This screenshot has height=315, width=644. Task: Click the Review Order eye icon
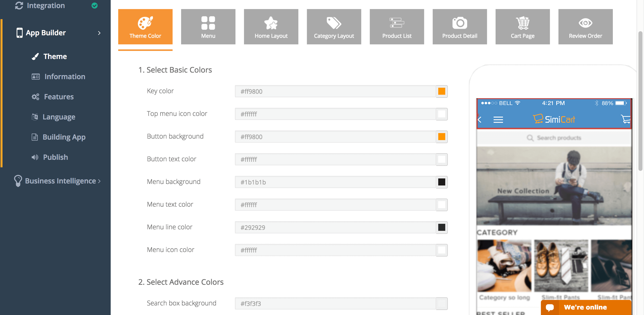pos(585,23)
